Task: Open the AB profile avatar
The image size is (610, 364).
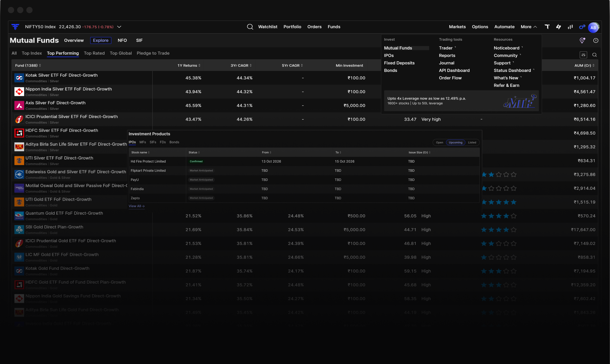Action: 593,27
